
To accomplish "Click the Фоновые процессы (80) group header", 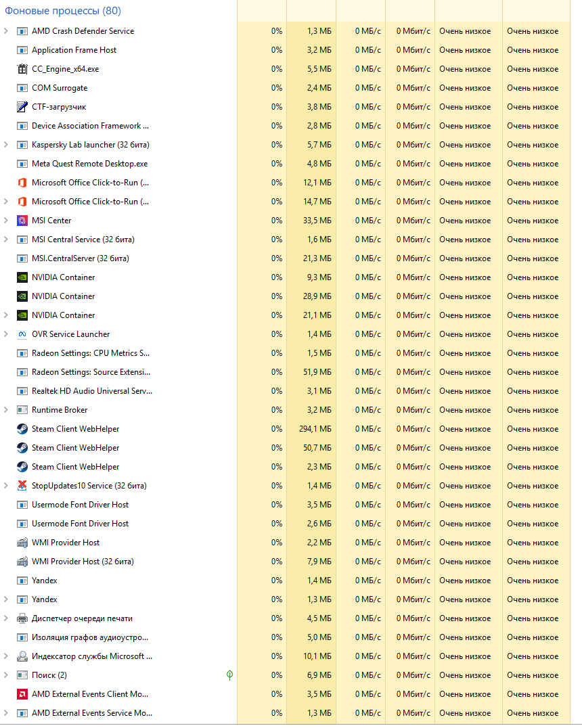I will click(63, 11).
